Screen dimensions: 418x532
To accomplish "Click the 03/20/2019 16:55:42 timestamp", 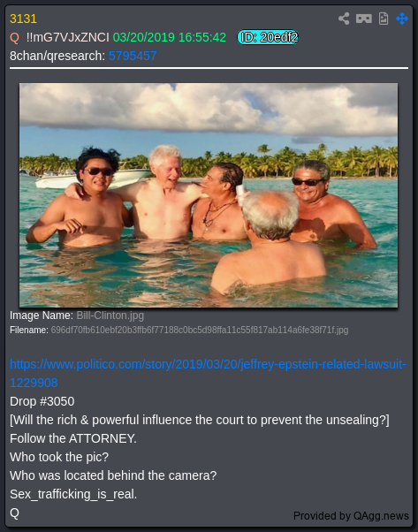I will click(x=170, y=37).
